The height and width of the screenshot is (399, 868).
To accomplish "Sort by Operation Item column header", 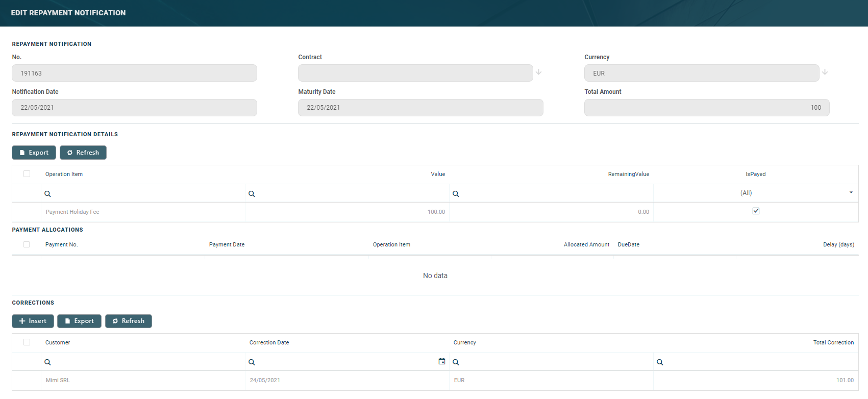I will pos(64,174).
